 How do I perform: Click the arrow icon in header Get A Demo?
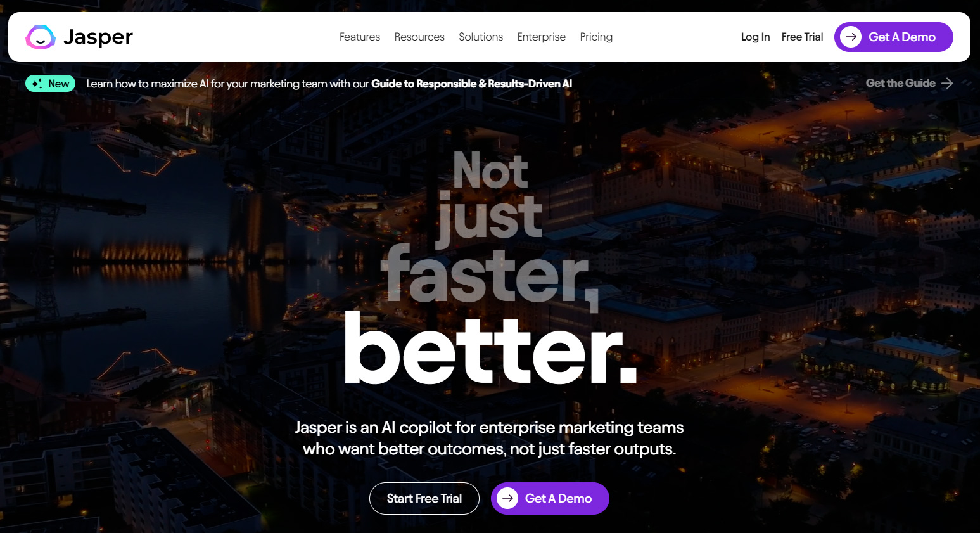pyautogui.click(x=851, y=37)
